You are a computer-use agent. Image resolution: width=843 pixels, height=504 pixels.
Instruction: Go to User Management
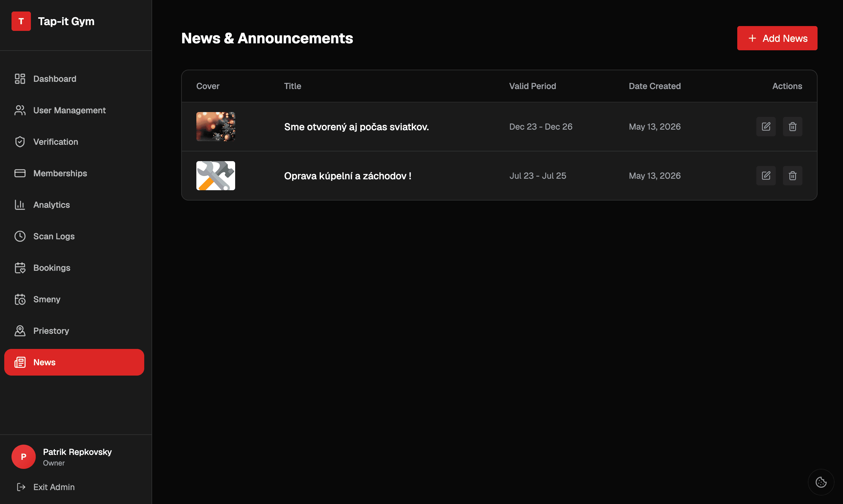(74, 110)
